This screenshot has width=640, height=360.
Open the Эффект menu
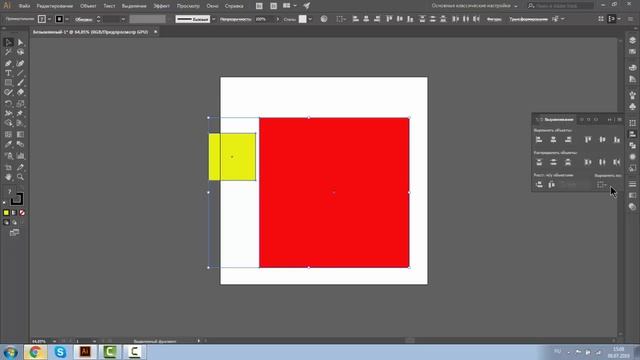(x=162, y=6)
